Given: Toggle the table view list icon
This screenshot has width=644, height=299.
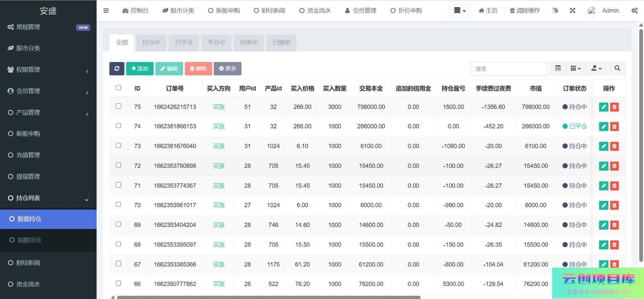Looking at the screenshot, I should 558,69.
